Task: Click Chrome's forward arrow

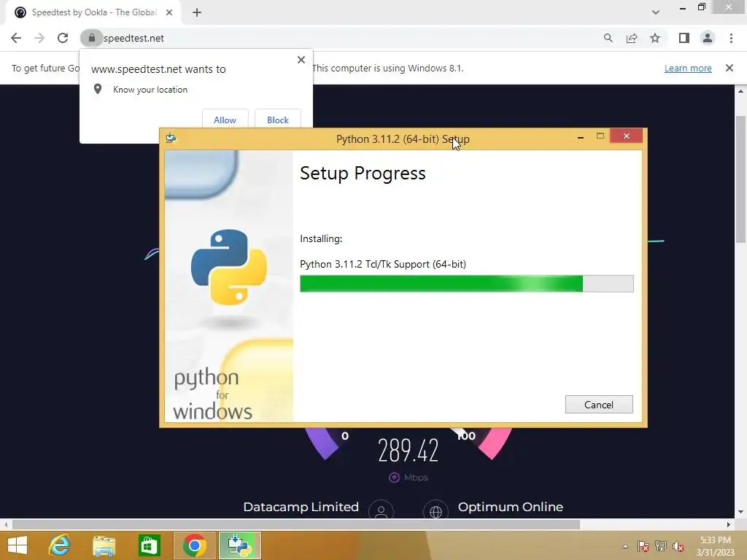Action: pos(39,38)
